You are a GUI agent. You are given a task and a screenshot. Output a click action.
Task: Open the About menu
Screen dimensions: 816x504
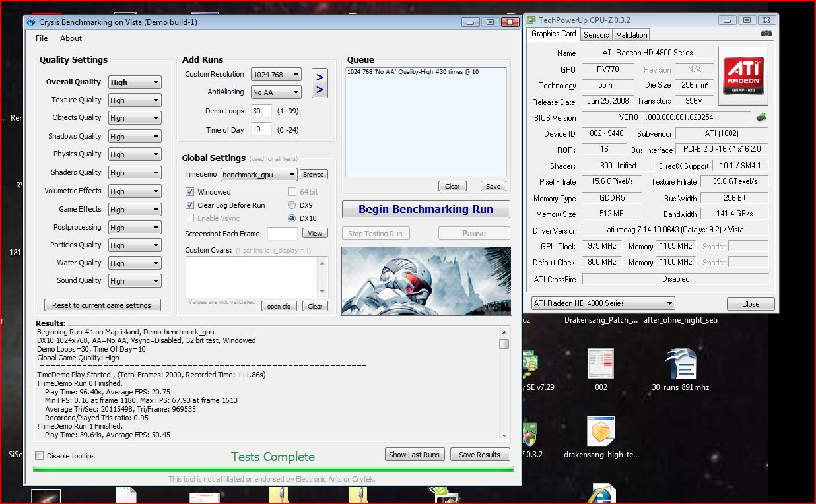[71, 38]
